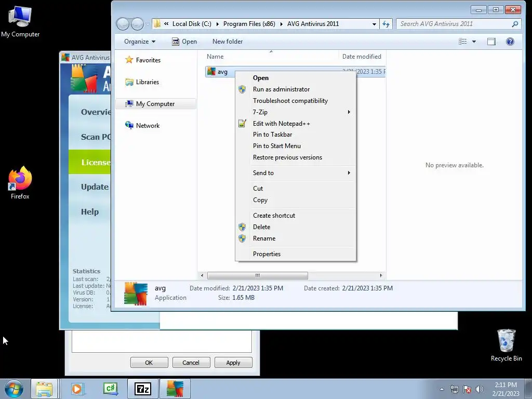The width and height of the screenshot is (532, 399).
Task: Click Local Disk (C:) in the address bar
Action: point(192,24)
